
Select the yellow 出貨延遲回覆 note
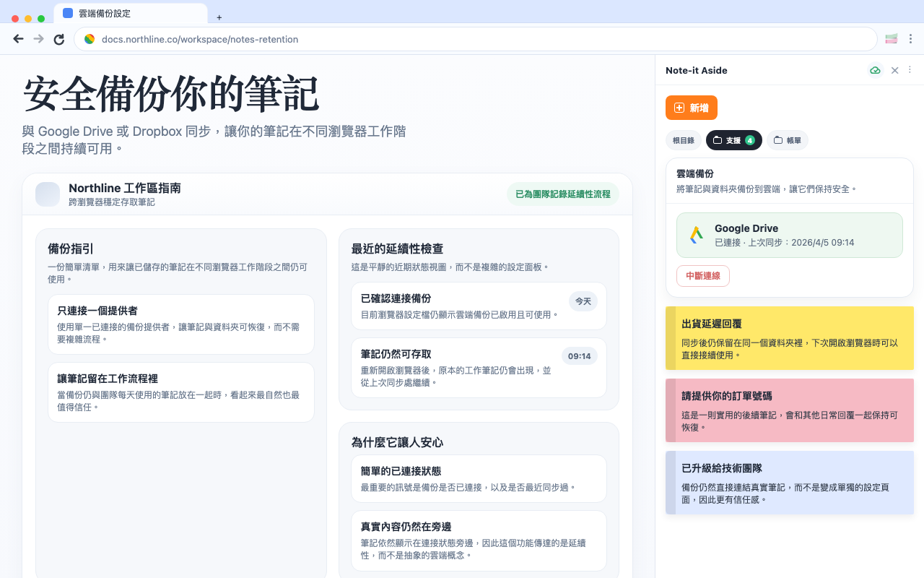pyautogui.click(x=789, y=340)
